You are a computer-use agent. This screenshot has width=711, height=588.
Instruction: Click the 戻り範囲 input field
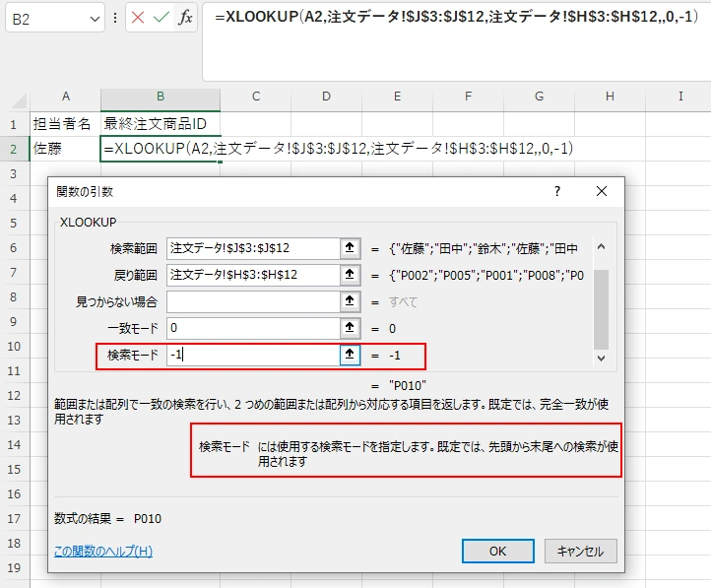tap(253, 275)
